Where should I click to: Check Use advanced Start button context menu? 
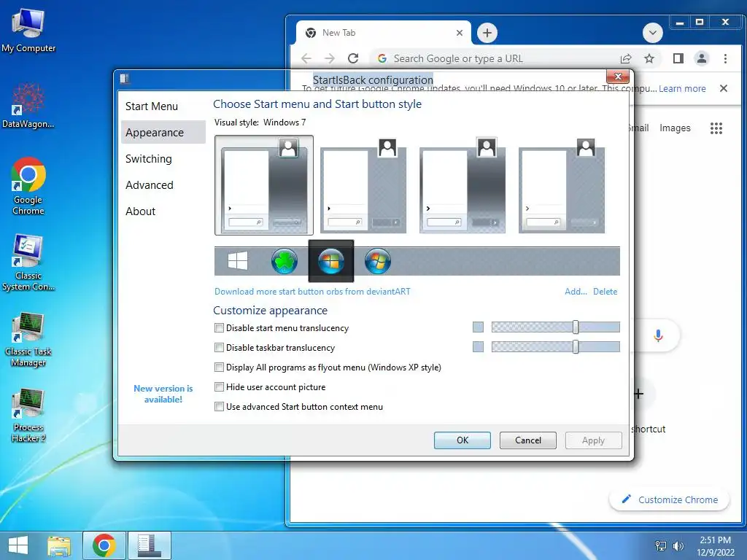click(x=219, y=407)
